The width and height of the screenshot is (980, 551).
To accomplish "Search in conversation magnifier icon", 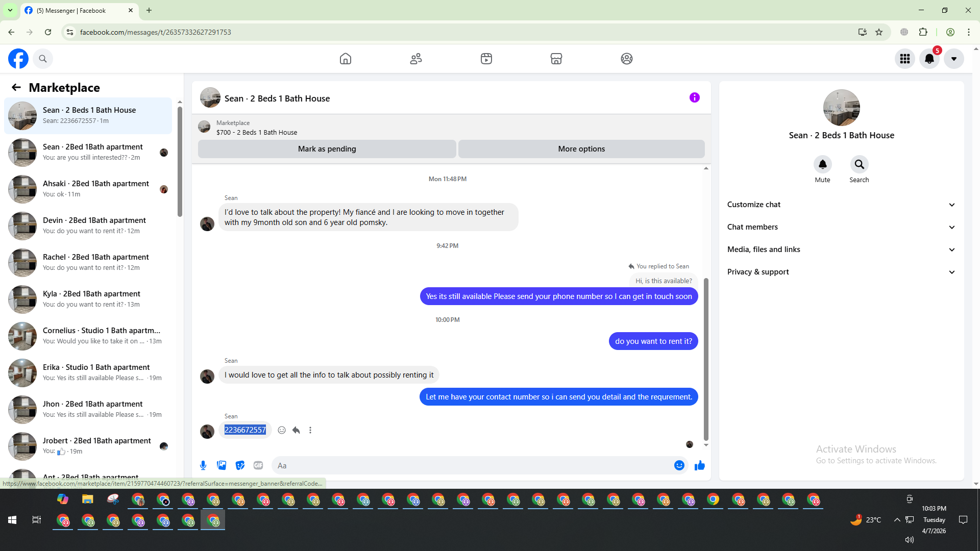I will coord(860,164).
